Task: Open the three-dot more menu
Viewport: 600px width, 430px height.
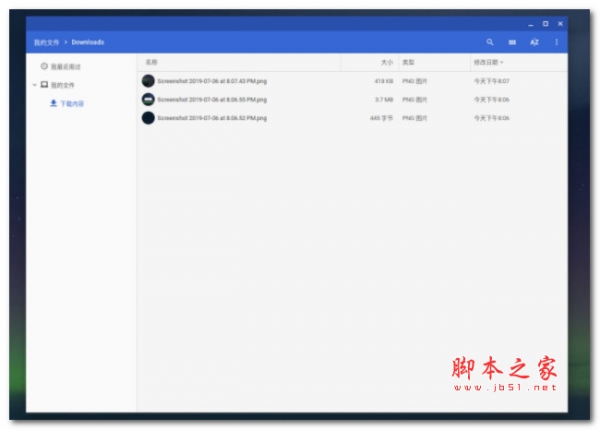Action: pyautogui.click(x=556, y=42)
